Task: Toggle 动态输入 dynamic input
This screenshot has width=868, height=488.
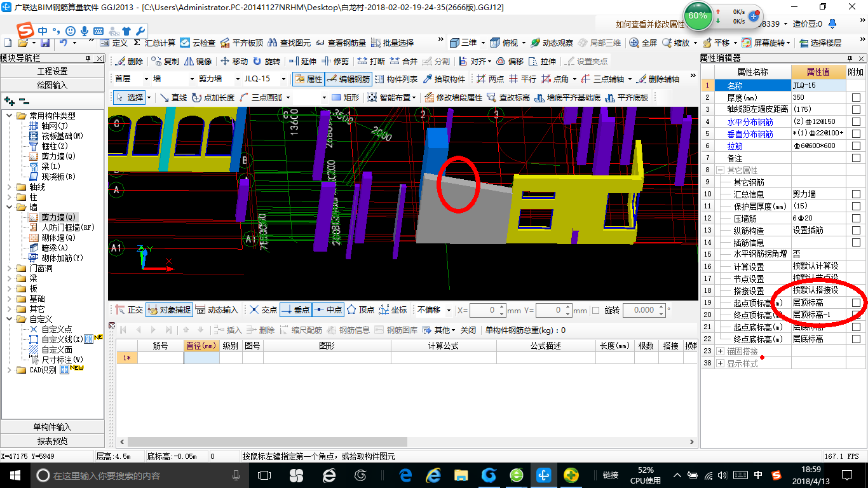Action: (x=216, y=310)
